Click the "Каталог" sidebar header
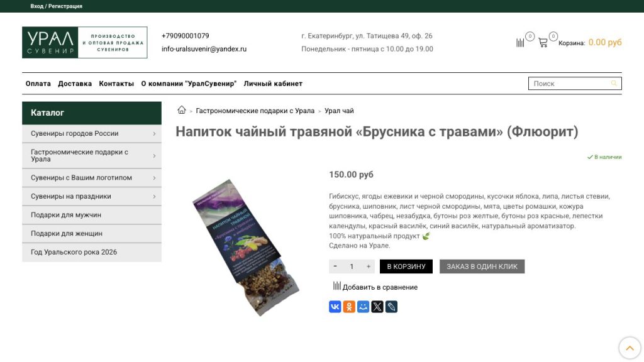 [x=92, y=112]
